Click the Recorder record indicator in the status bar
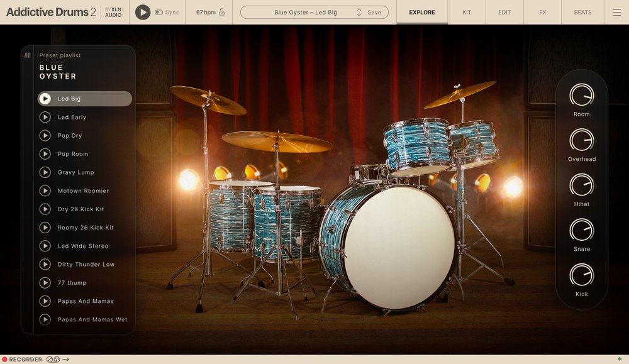Viewport: 629px width, 364px height. 6,360
